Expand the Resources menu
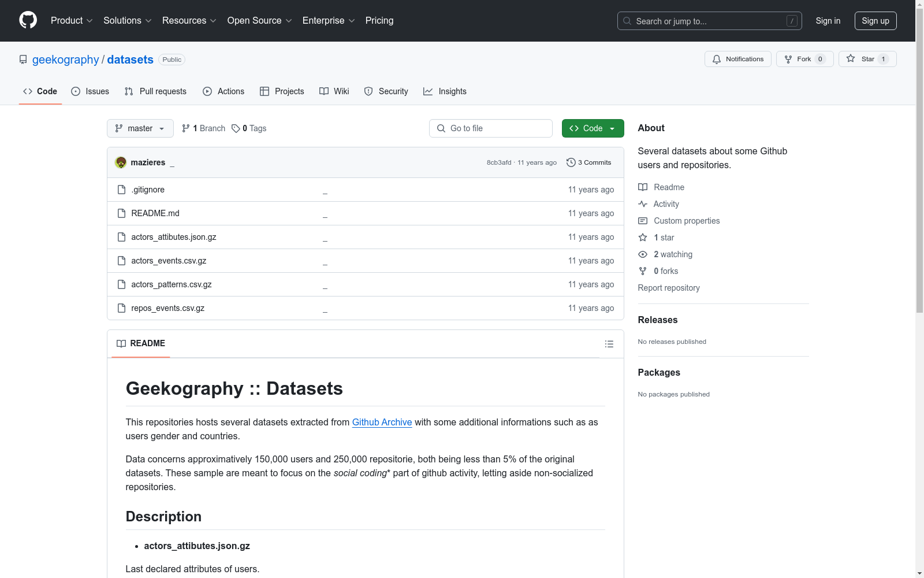 pos(189,20)
